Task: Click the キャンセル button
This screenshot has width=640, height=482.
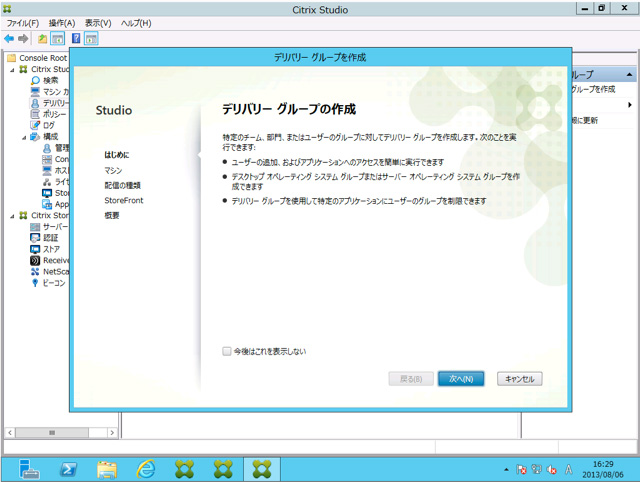Action: 519,379
